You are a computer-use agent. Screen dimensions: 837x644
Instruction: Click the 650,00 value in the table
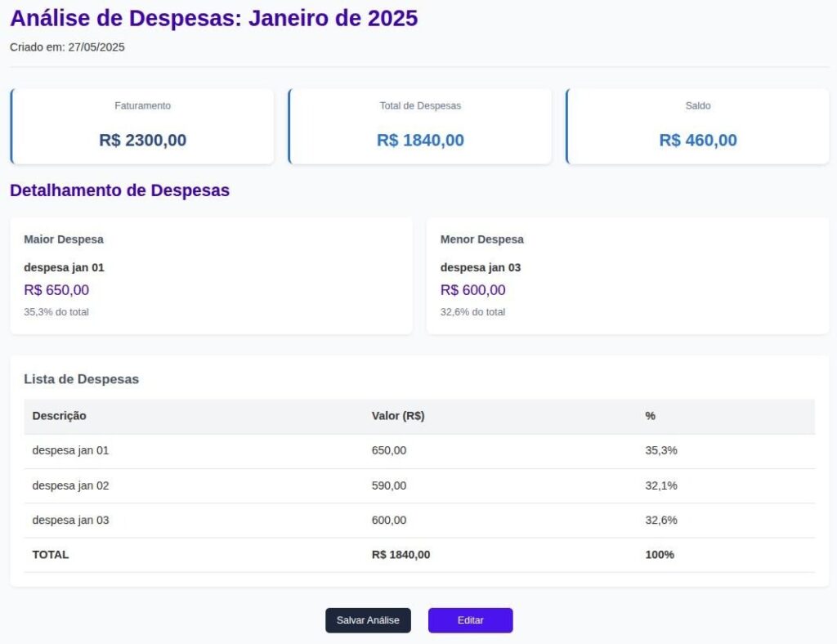point(389,450)
